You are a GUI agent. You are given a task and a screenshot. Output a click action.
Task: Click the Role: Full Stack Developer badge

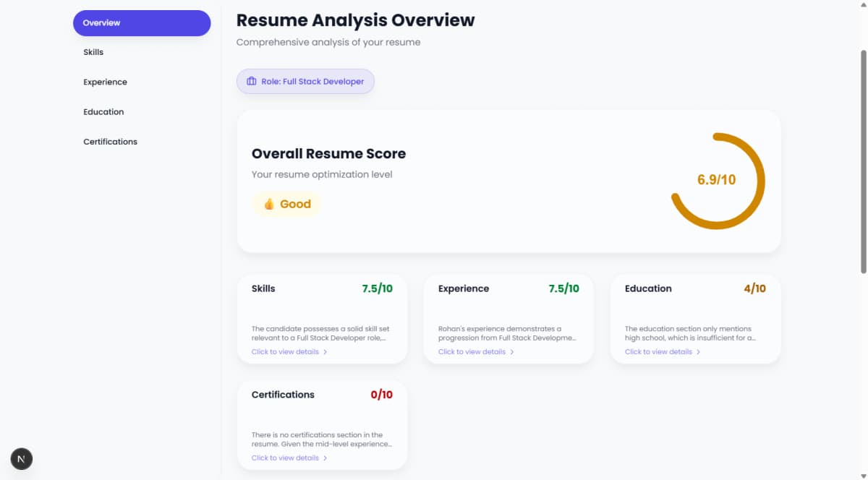[305, 81]
